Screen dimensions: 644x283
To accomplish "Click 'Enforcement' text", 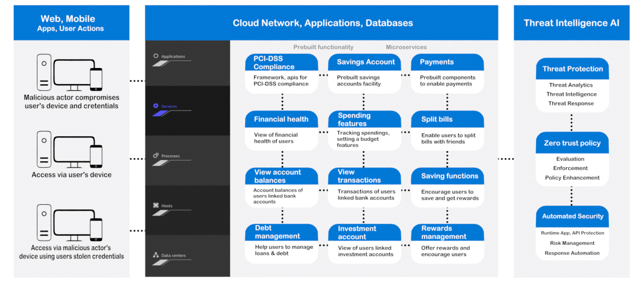I will click(571, 168).
